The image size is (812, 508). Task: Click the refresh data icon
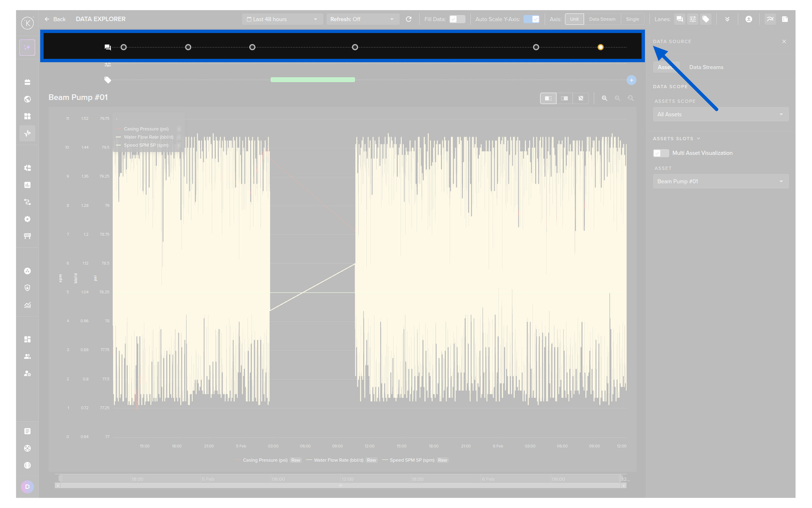tap(409, 19)
